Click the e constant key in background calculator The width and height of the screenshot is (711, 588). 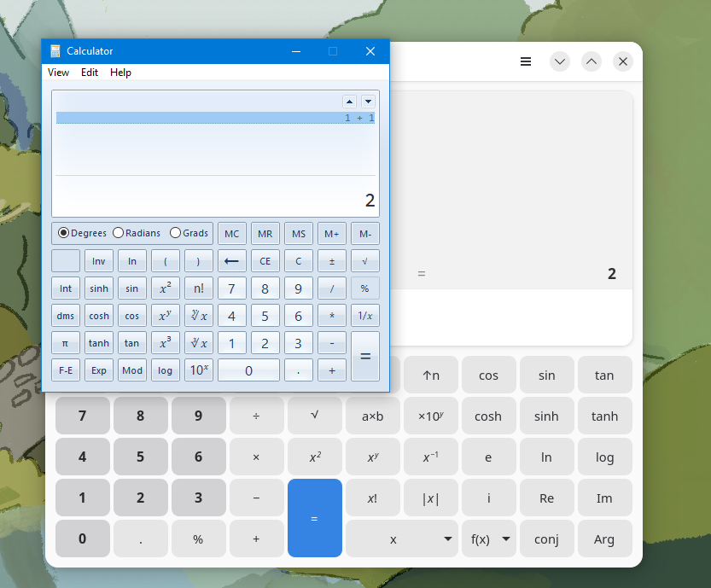[489, 457]
